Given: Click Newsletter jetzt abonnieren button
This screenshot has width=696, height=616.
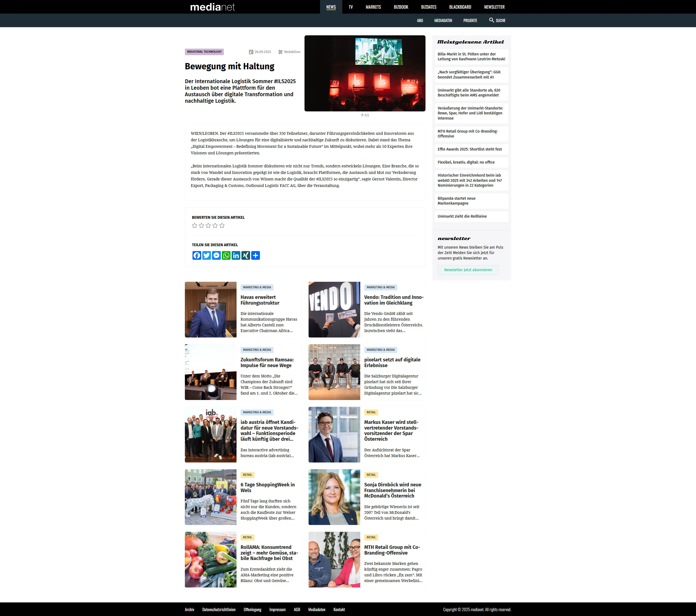Looking at the screenshot, I should (468, 270).
